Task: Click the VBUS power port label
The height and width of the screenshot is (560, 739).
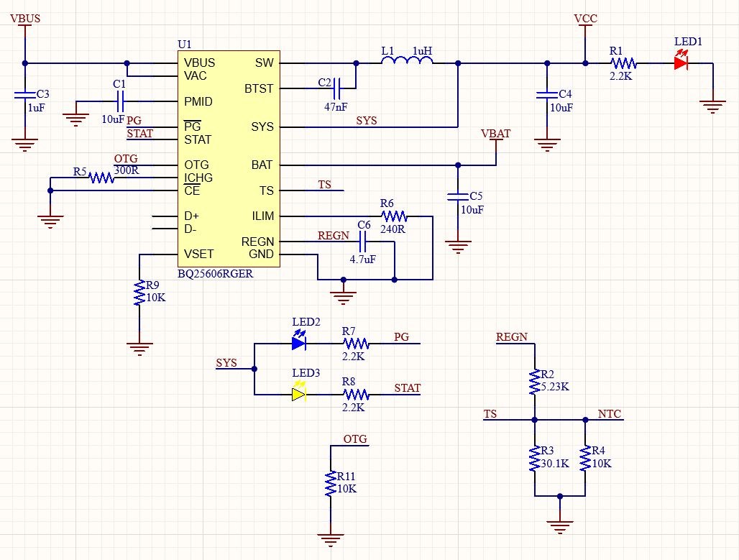Action: [x=24, y=18]
